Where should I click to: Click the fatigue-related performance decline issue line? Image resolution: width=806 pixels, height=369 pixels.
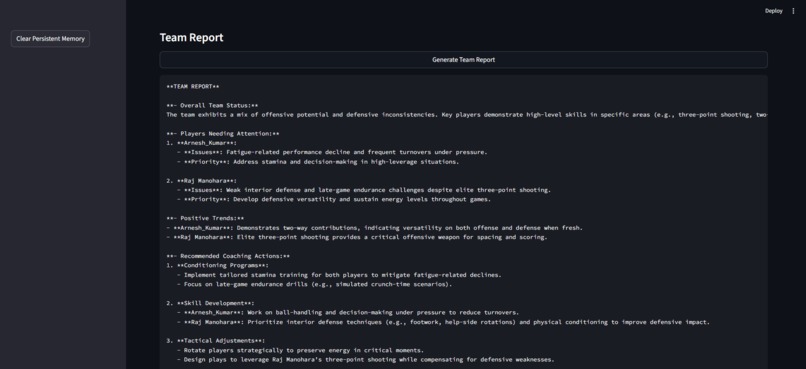click(332, 152)
